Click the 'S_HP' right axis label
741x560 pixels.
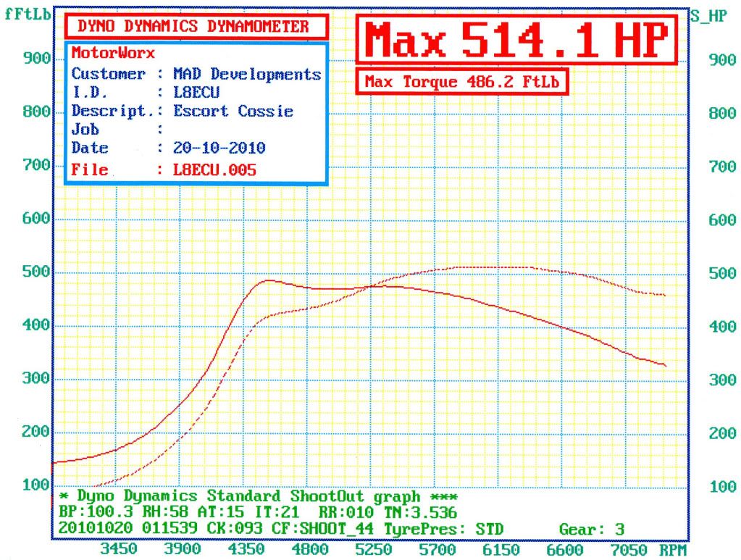708,16
